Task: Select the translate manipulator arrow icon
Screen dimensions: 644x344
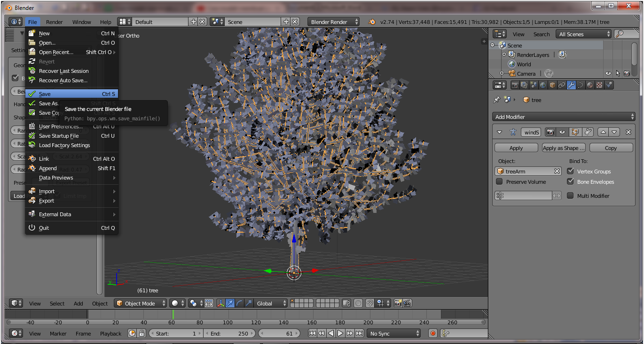Action: click(x=230, y=304)
